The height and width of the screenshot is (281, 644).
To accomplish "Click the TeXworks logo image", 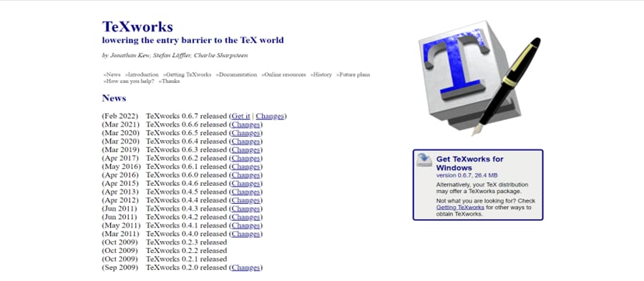I will pos(479,79).
